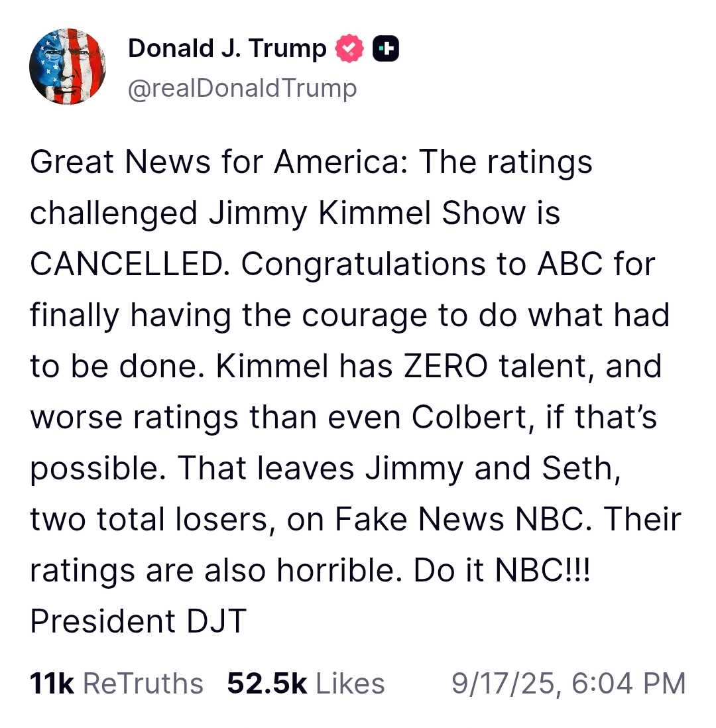Click the 6:04 PM time text
The height and width of the screenshot is (728, 716).
tap(628, 684)
